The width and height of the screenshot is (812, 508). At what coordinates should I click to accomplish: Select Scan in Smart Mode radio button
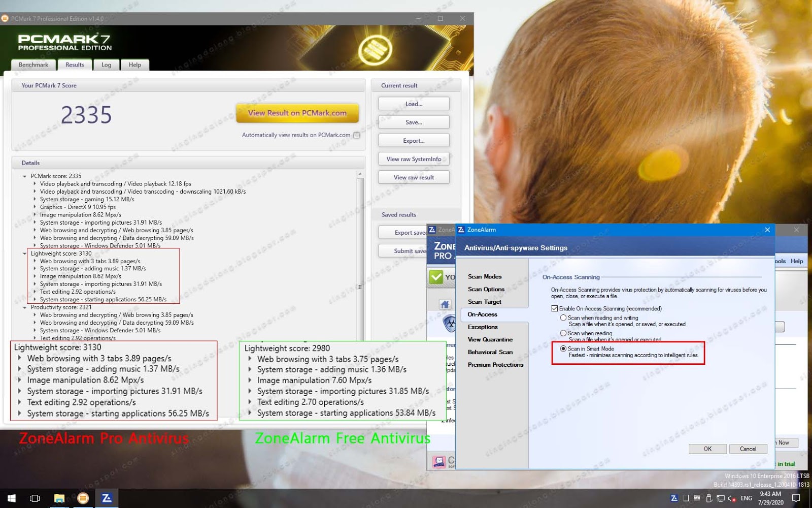(x=563, y=348)
